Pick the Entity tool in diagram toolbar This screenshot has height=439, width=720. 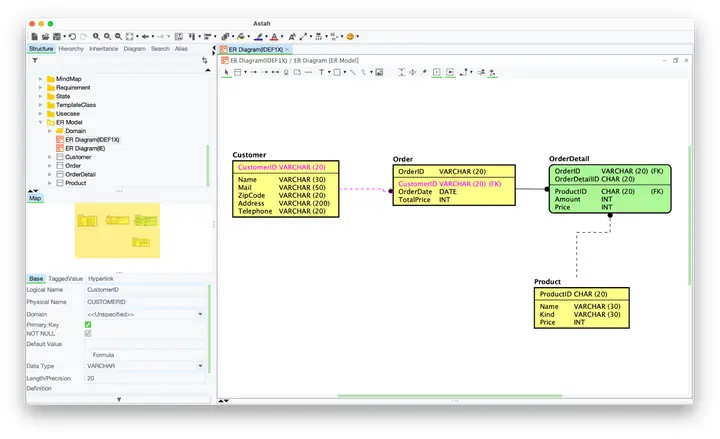click(237, 72)
